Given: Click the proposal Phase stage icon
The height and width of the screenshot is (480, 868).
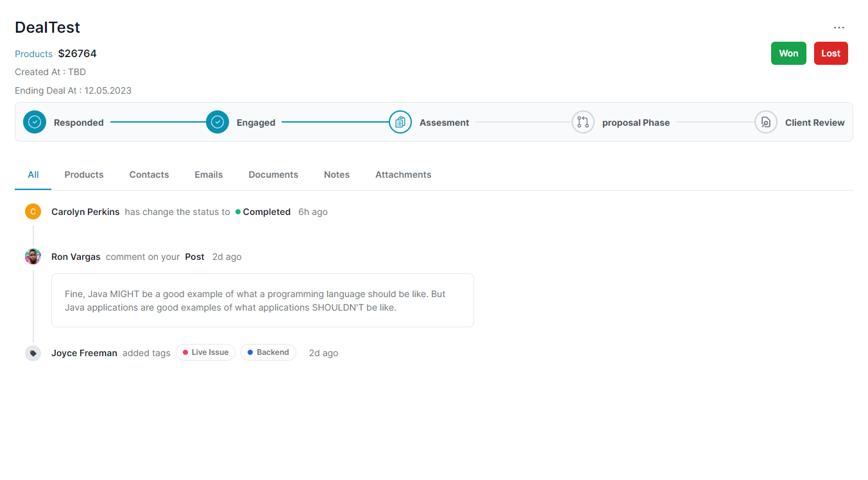Looking at the screenshot, I should (583, 122).
